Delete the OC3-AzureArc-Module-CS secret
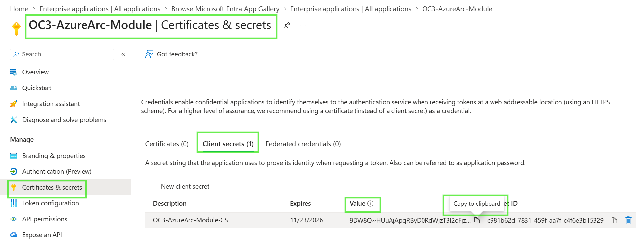Viewport: 644px width, 247px height. coord(628,220)
